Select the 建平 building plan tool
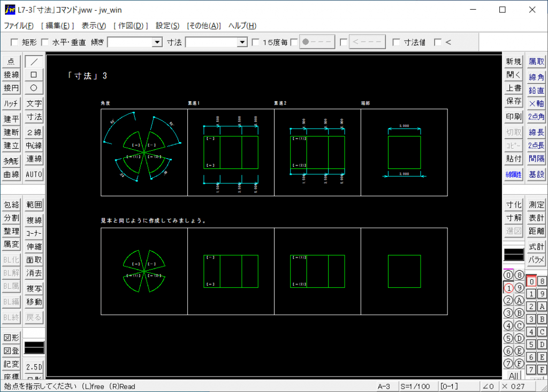Screen dimensions: 548x392 [11, 119]
